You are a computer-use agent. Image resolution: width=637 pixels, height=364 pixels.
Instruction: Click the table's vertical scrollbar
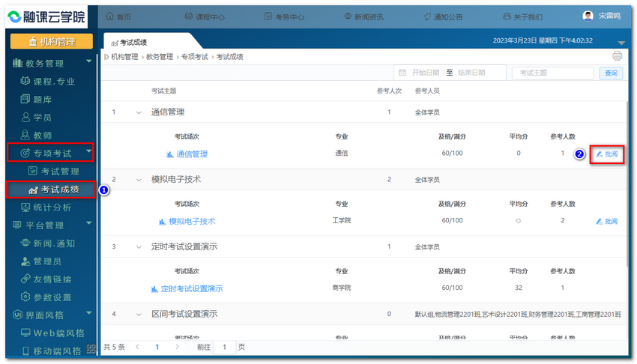pos(628,183)
